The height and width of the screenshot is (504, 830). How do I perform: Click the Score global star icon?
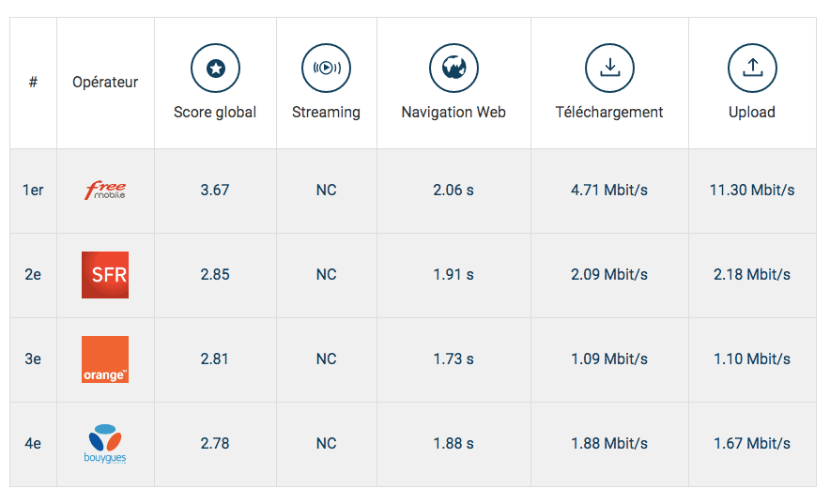[x=215, y=68]
